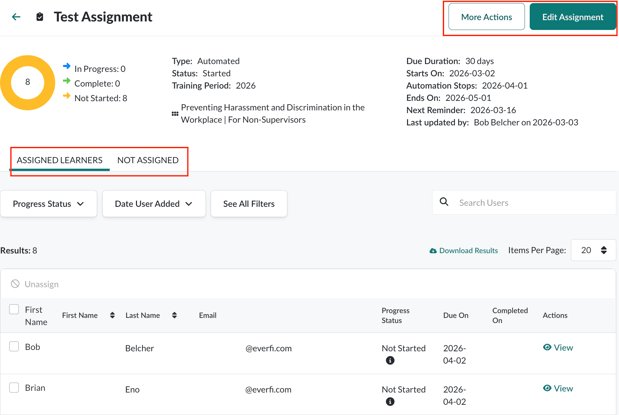Select the Assigned Learners tab
This screenshot has width=619, height=415.
59,160
